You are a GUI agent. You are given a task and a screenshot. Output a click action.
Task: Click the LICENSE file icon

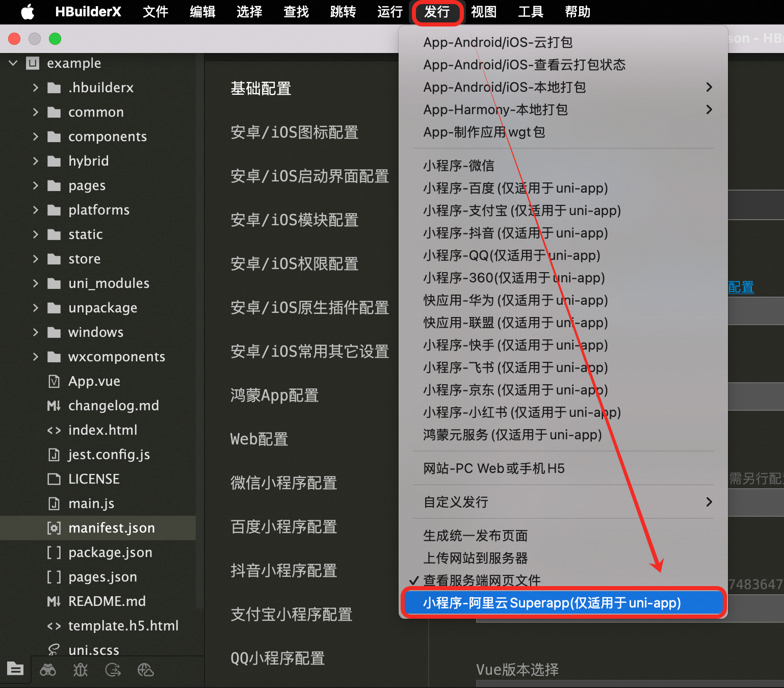tap(54, 479)
